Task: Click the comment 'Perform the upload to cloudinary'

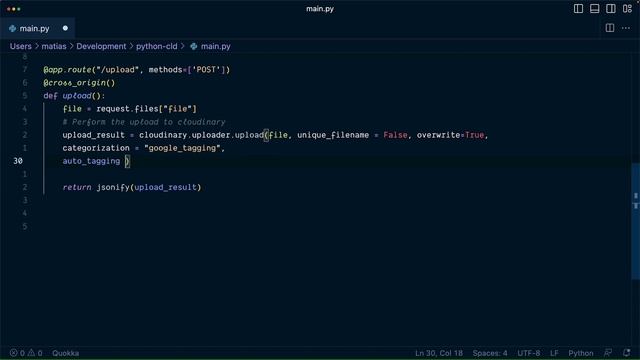Action: click(x=149, y=122)
